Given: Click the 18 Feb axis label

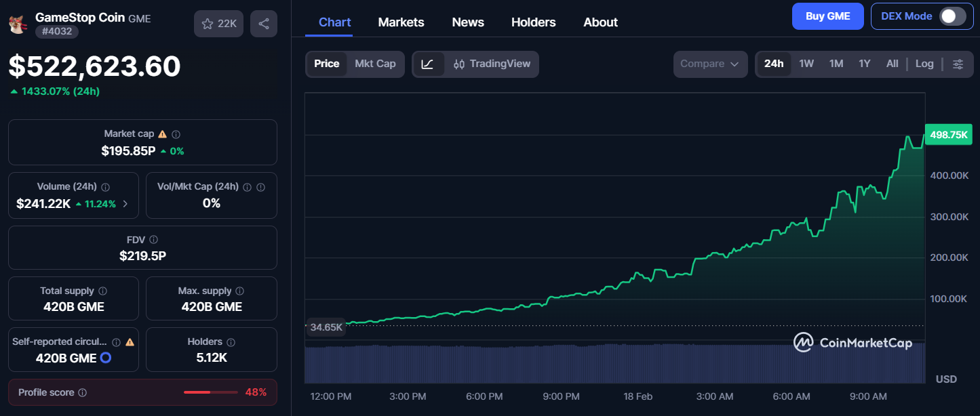Looking at the screenshot, I should (638, 396).
